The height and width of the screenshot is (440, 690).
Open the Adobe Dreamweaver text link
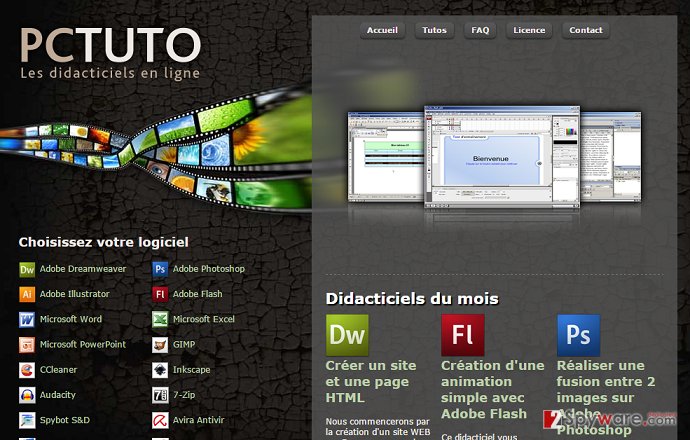click(x=83, y=269)
